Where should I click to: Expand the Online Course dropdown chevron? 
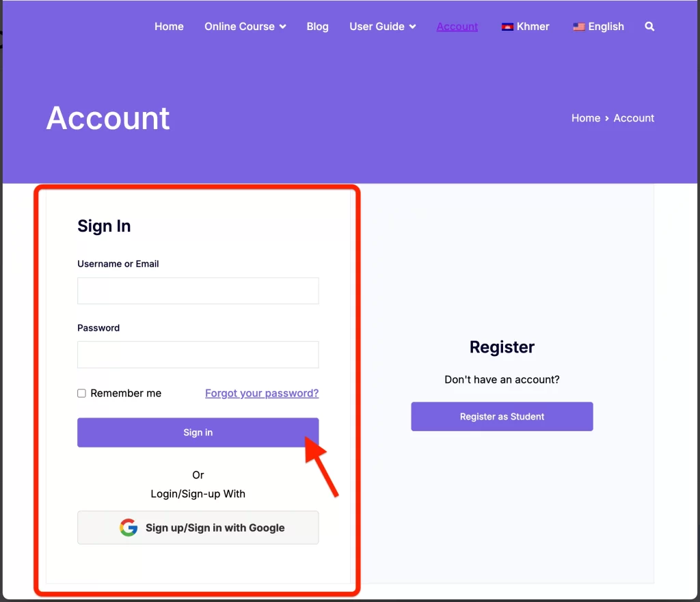[282, 27]
